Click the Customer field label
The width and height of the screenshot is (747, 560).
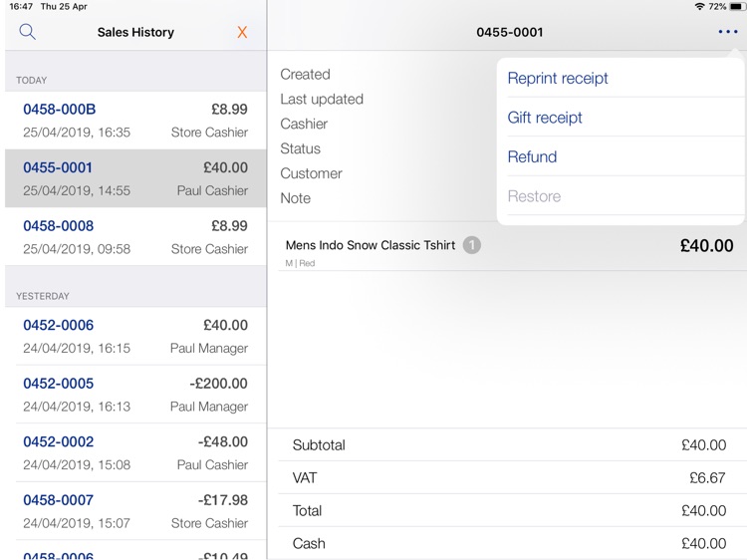coord(311,173)
